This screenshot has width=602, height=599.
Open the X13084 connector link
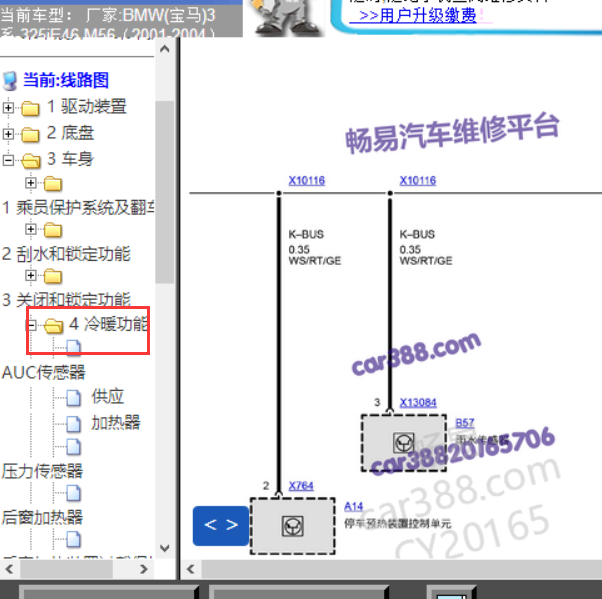(418, 403)
